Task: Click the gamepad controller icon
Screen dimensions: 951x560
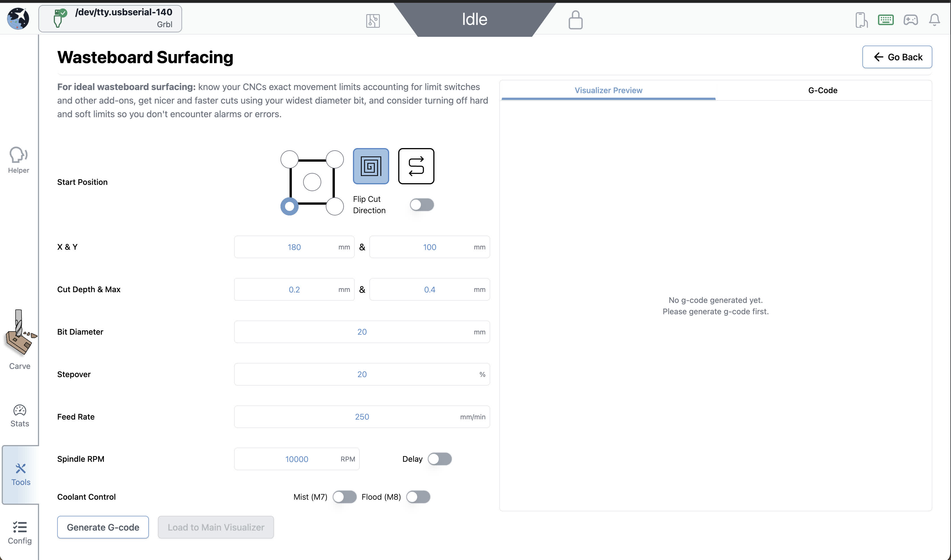Action: [910, 20]
